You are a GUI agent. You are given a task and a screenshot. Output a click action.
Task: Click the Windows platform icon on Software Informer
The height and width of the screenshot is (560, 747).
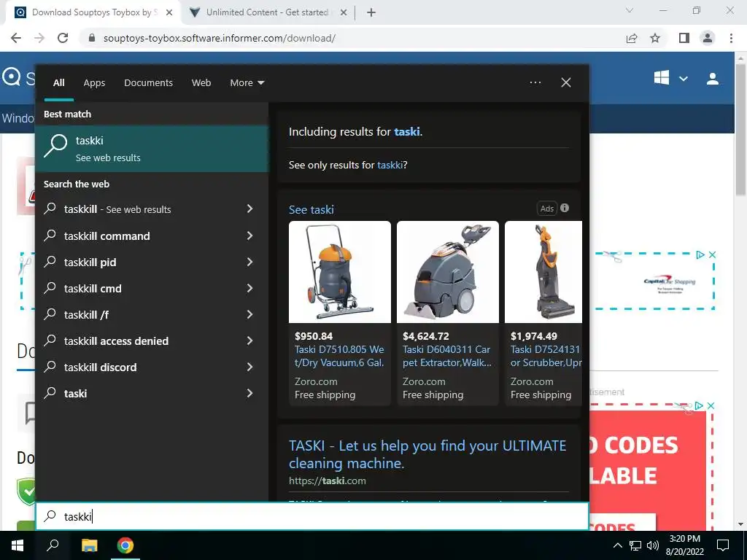coord(661,78)
